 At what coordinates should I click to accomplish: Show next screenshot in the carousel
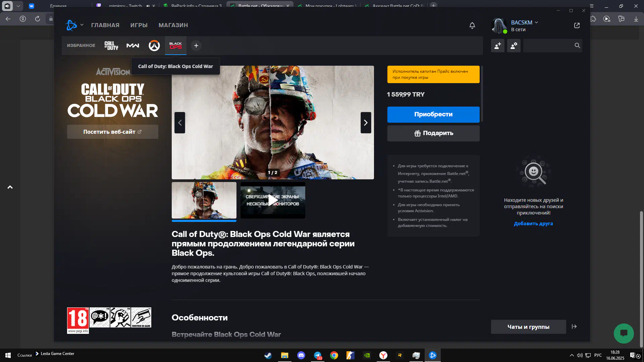366,123
